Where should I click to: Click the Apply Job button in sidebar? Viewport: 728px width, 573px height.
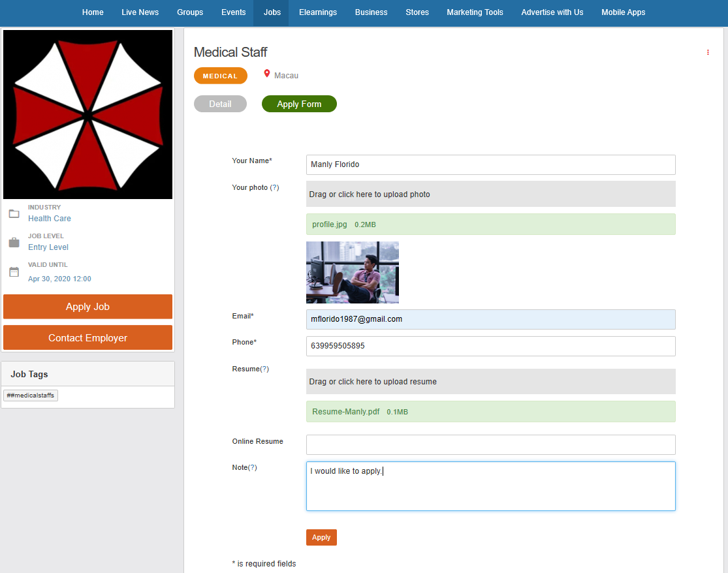(x=87, y=307)
